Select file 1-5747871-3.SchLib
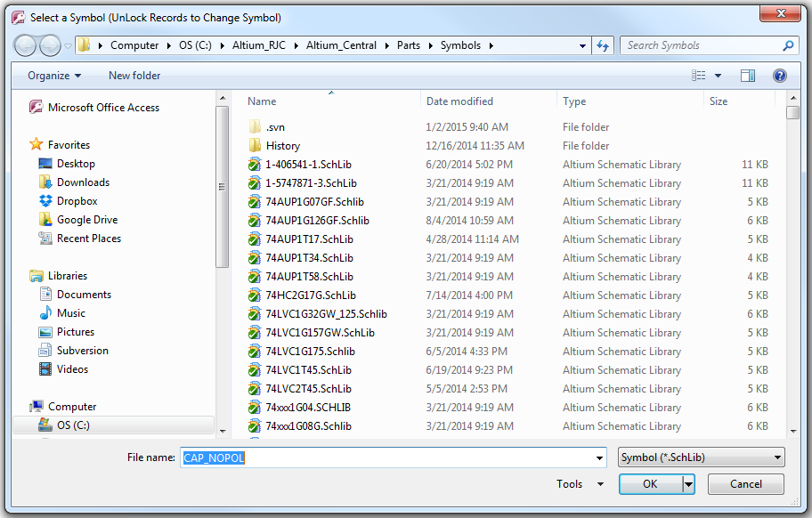This screenshot has width=812, height=518. pyautogui.click(x=311, y=182)
